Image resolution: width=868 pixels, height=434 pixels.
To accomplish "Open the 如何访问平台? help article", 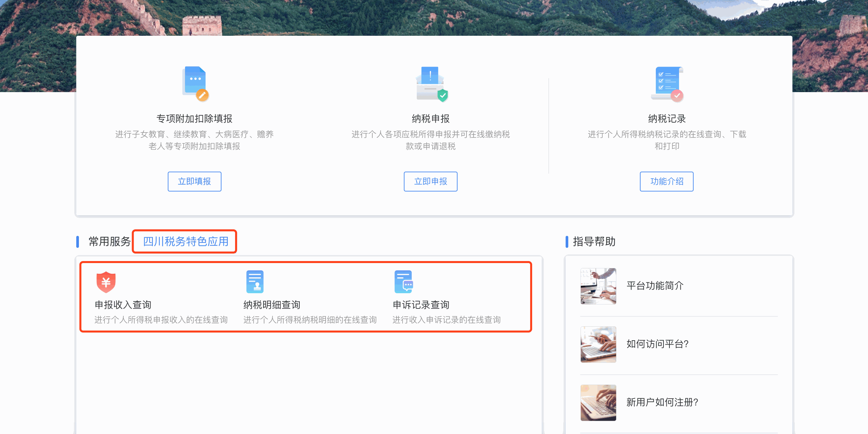I will point(657,344).
